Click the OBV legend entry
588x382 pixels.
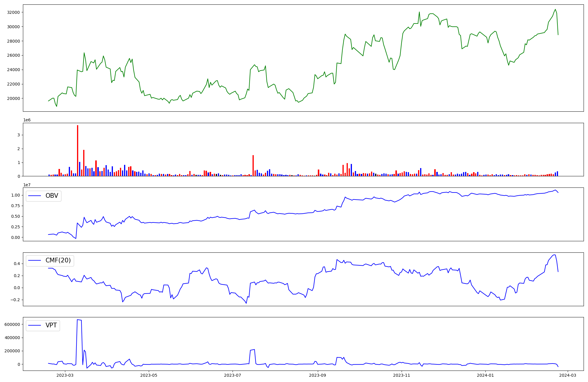click(x=51, y=196)
